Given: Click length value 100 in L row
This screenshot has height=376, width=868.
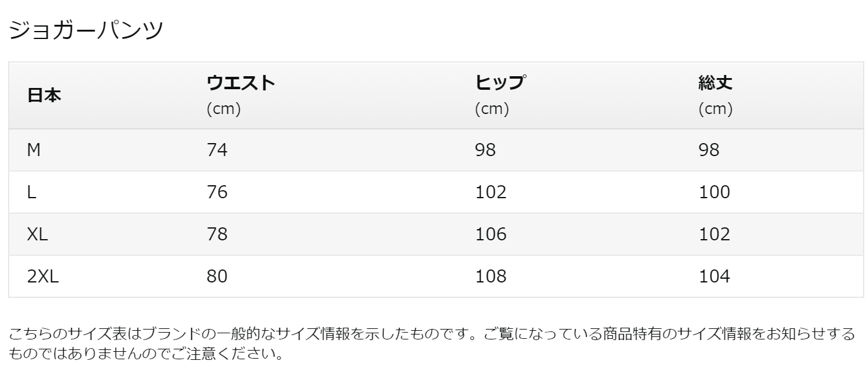Looking at the screenshot, I should tap(714, 192).
